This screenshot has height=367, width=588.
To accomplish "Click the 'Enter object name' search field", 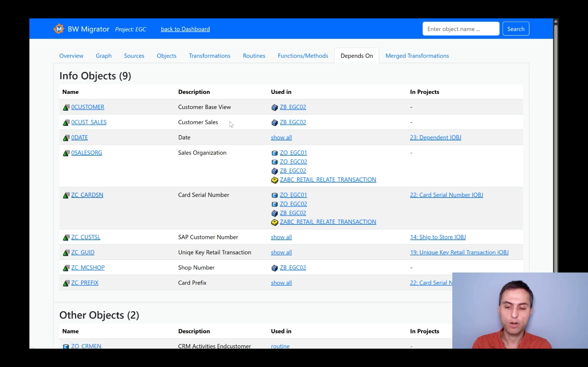I will (x=461, y=29).
